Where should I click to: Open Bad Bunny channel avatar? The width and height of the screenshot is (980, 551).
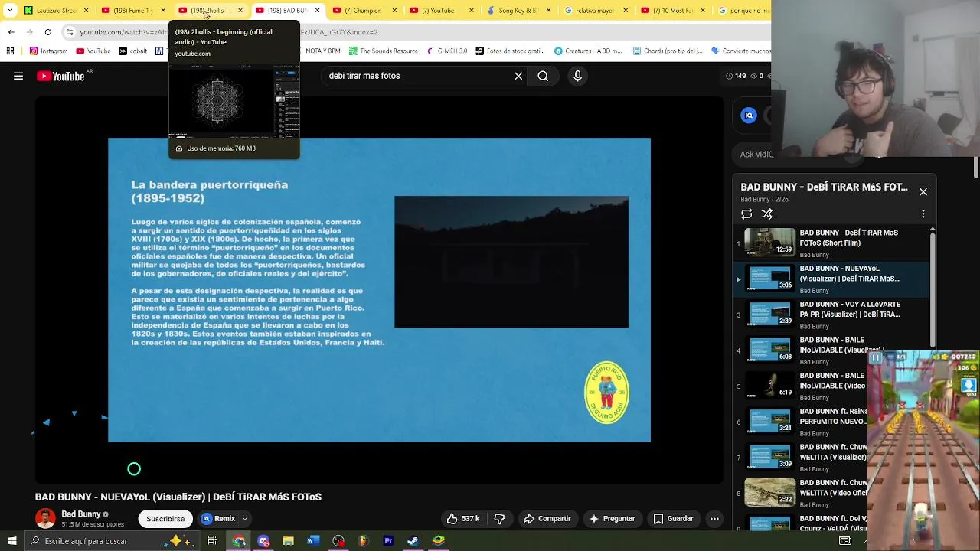tap(45, 518)
